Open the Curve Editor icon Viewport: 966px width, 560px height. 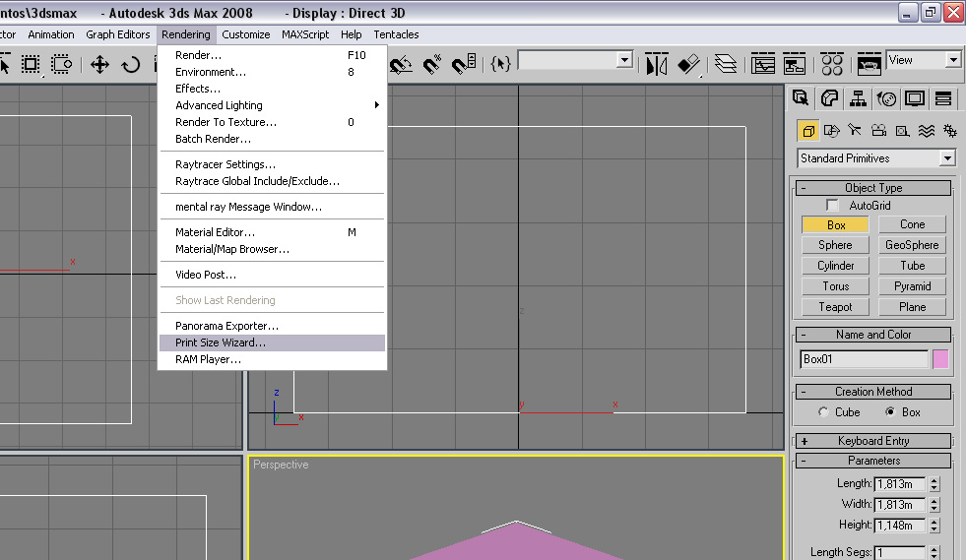pos(763,64)
